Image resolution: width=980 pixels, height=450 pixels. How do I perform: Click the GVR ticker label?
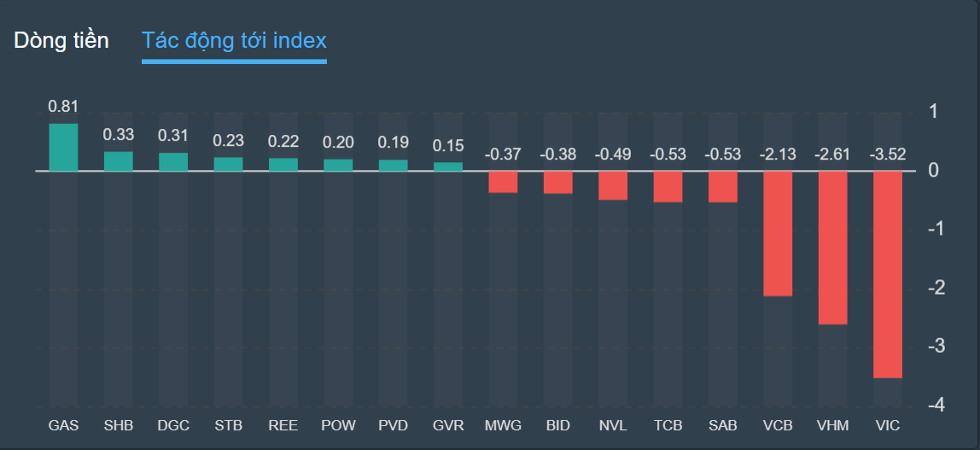448,424
